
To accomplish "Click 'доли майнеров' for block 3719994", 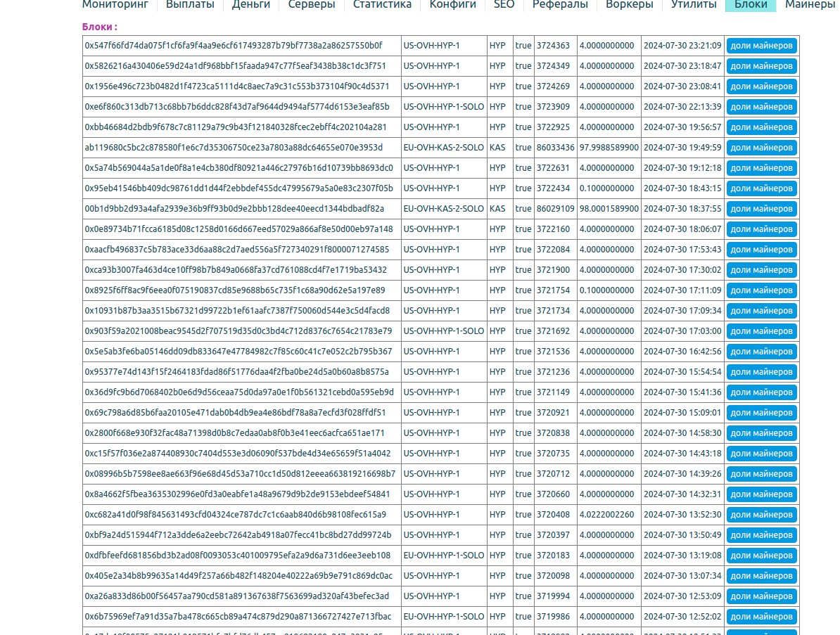I will coord(761,596).
